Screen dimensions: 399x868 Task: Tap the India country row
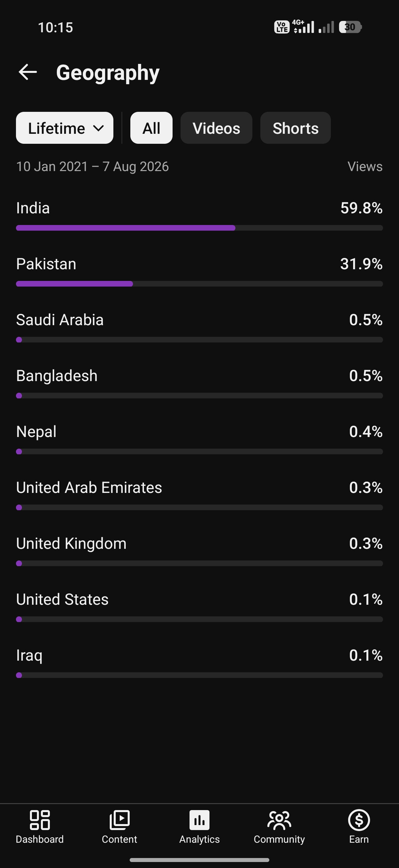[x=199, y=215]
